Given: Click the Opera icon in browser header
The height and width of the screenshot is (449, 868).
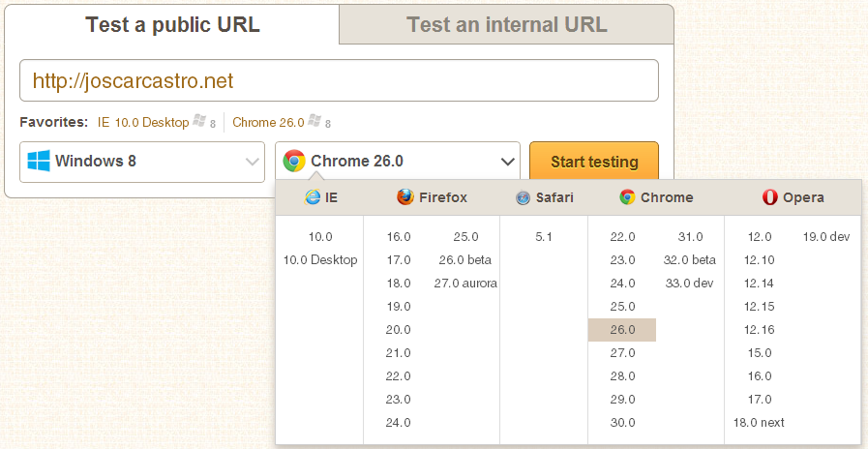Looking at the screenshot, I should pos(770,197).
